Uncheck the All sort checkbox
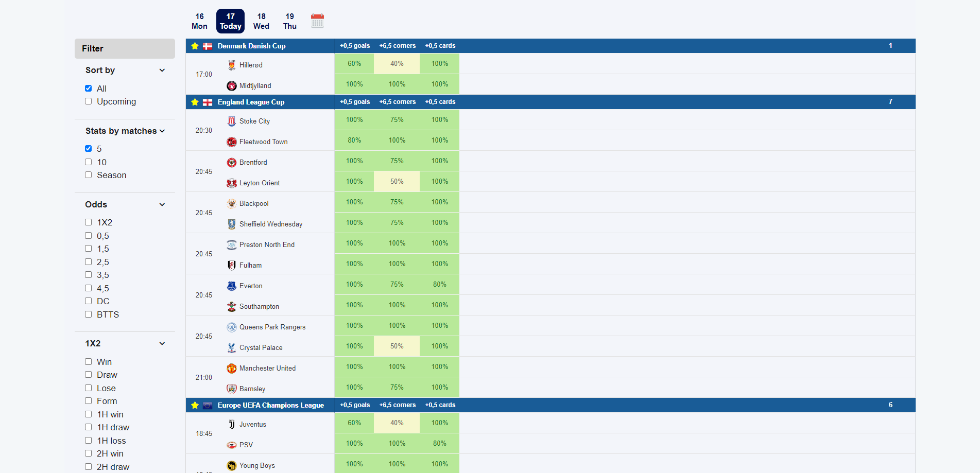 pos(89,89)
